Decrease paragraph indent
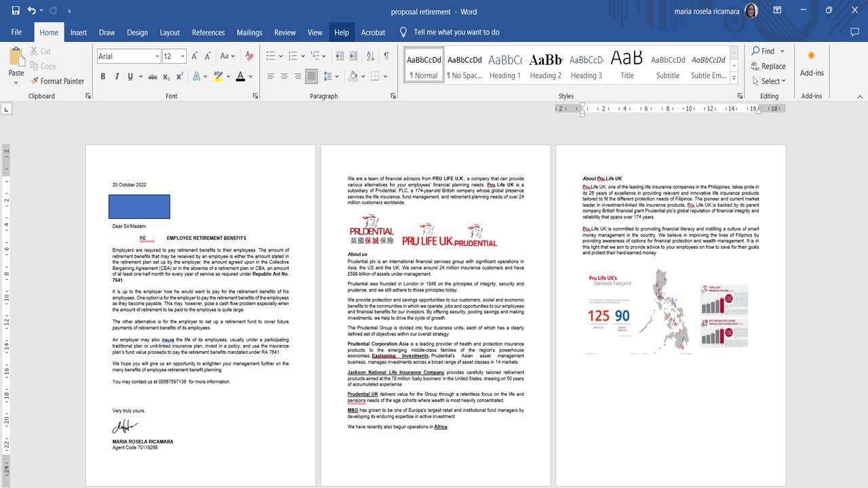The width and height of the screenshot is (868, 488). pos(339,56)
